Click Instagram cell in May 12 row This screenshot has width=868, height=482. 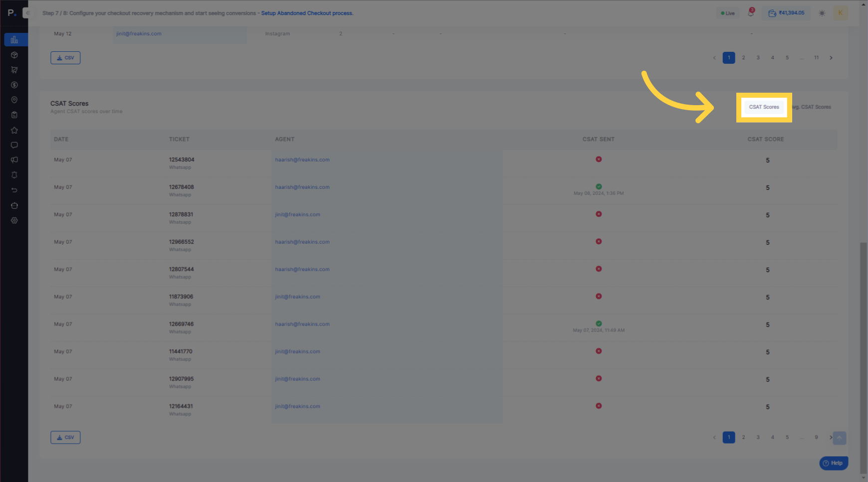pyautogui.click(x=277, y=34)
